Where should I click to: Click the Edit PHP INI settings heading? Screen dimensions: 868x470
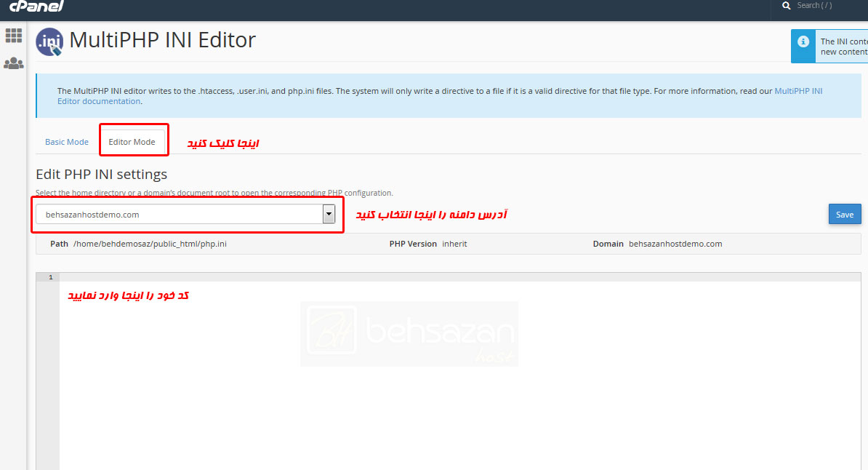(x=101, y=174)
